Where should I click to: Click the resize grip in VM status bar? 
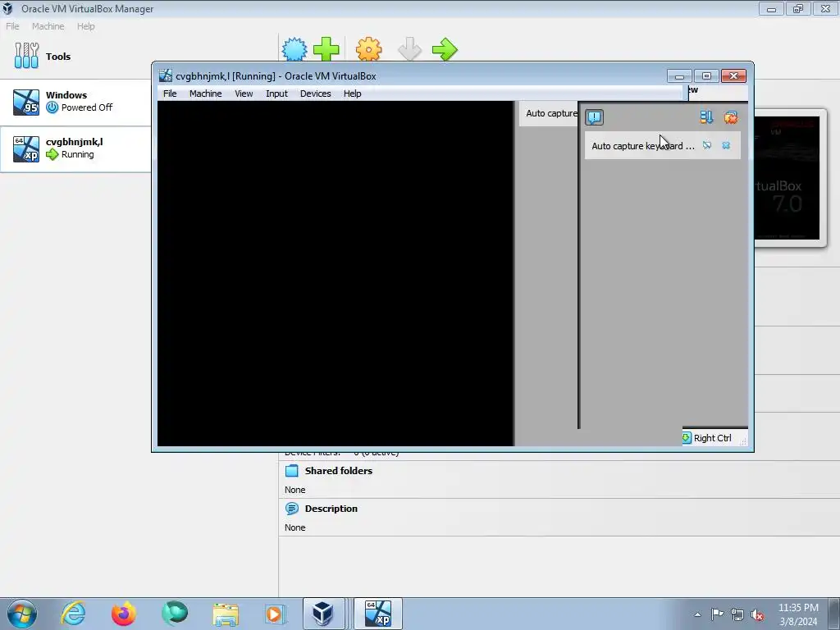[743, 441]
